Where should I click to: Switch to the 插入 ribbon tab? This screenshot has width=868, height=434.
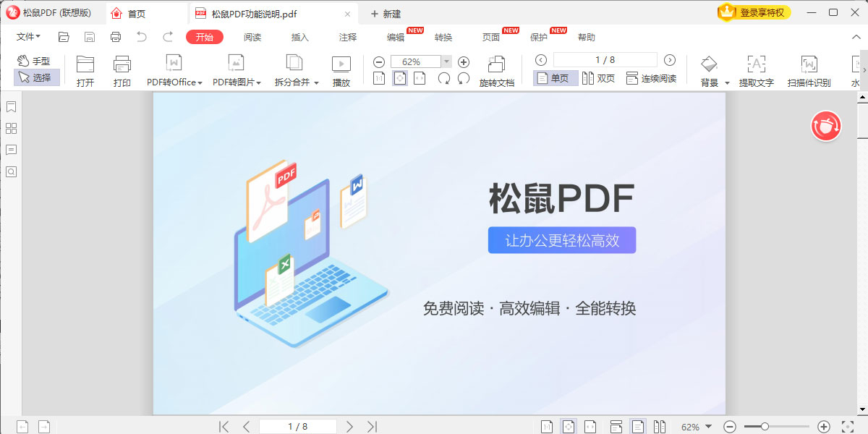(300, 38)
